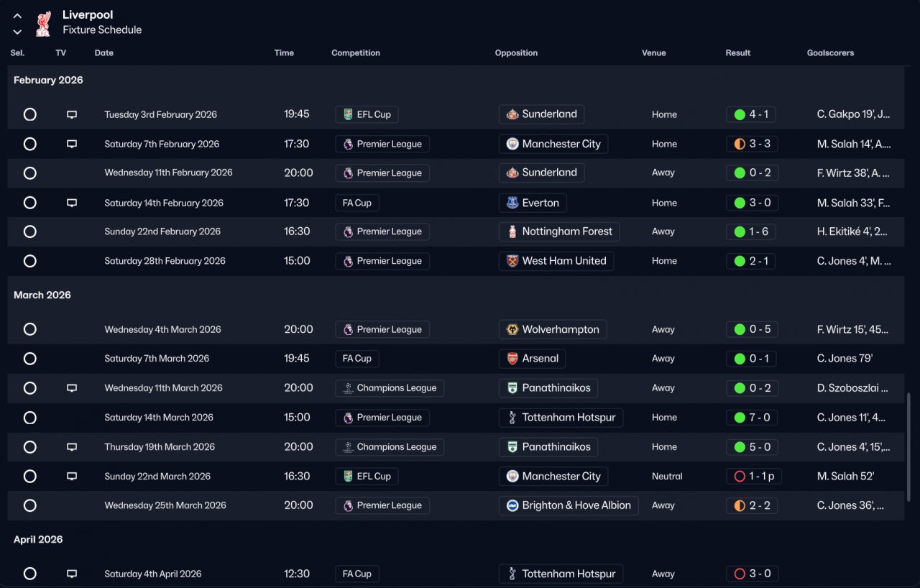Select the 3rd February fixture radio circle
Image resolution: width=920 pixels, height=588 pixels.
30,114
